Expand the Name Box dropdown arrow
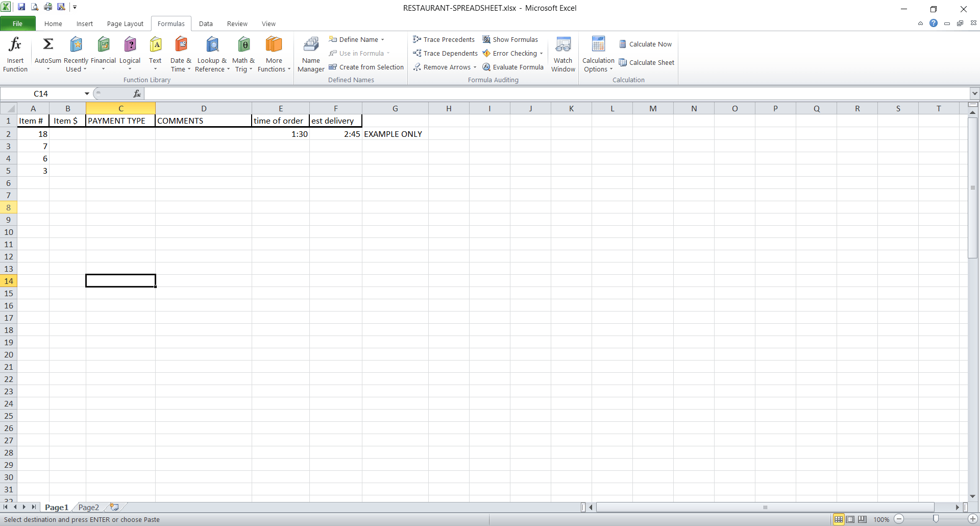 87,93
